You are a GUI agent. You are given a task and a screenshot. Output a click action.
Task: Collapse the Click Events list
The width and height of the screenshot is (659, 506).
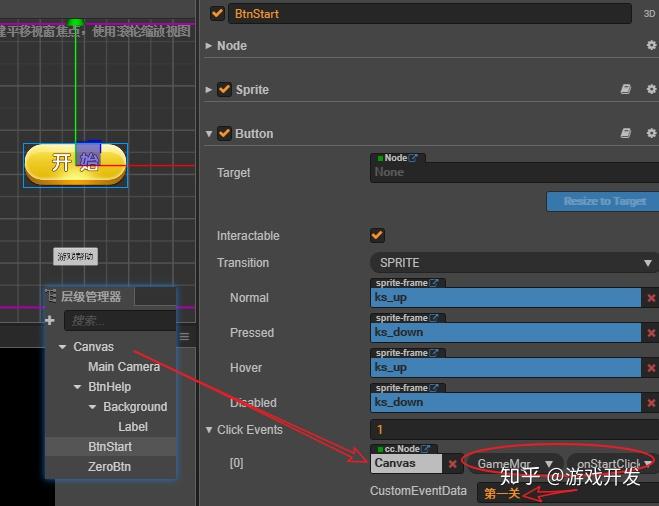coord(208,430)
